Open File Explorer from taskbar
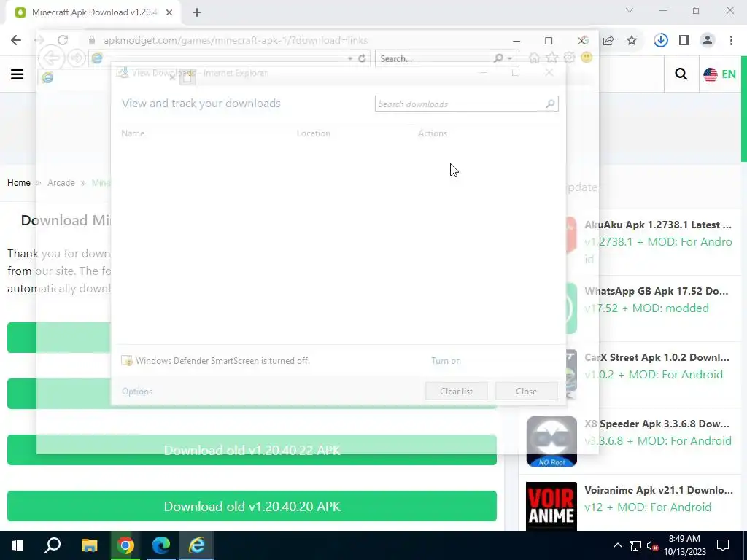Screen dimensions: 747x560 [x=89, y=545]
